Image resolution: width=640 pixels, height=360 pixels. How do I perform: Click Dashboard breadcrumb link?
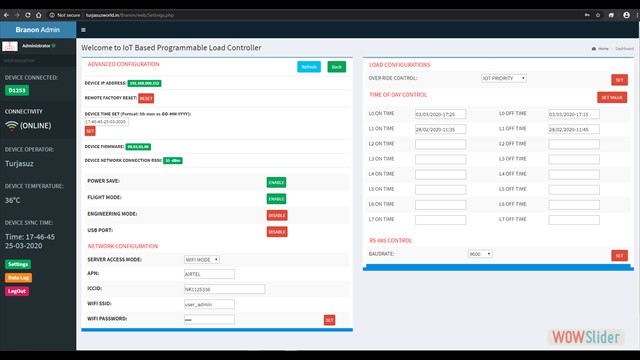pyautogui.click(x=624, y=49)
